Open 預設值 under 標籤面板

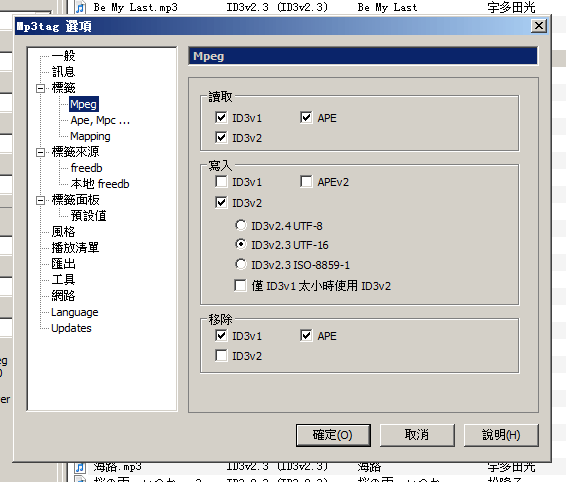pyautogui.click(x=88, y=216)
